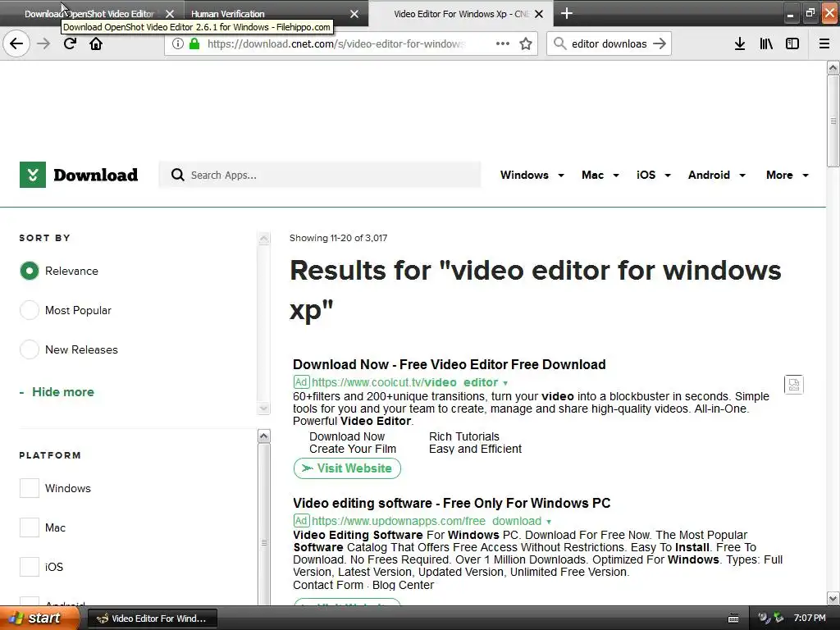Screen dimensions: 840x630
Task: Collapse sort options with Hide more
Action: (57, 392)
